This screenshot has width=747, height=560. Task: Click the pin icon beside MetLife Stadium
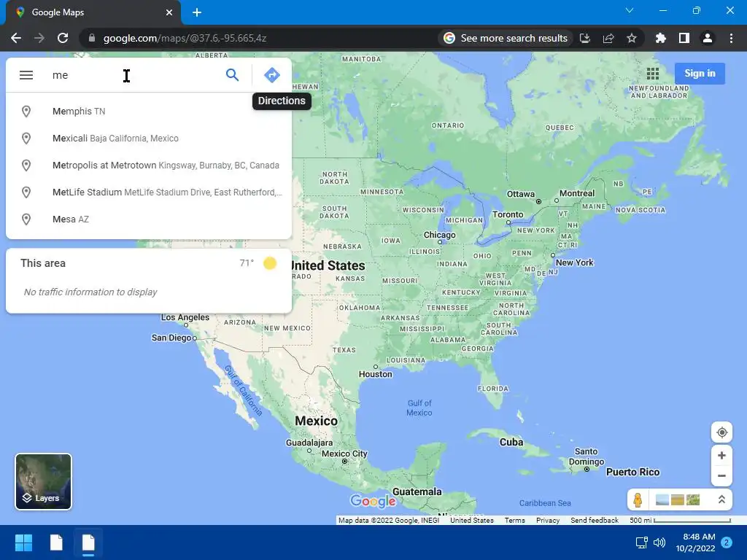point(26,192)
